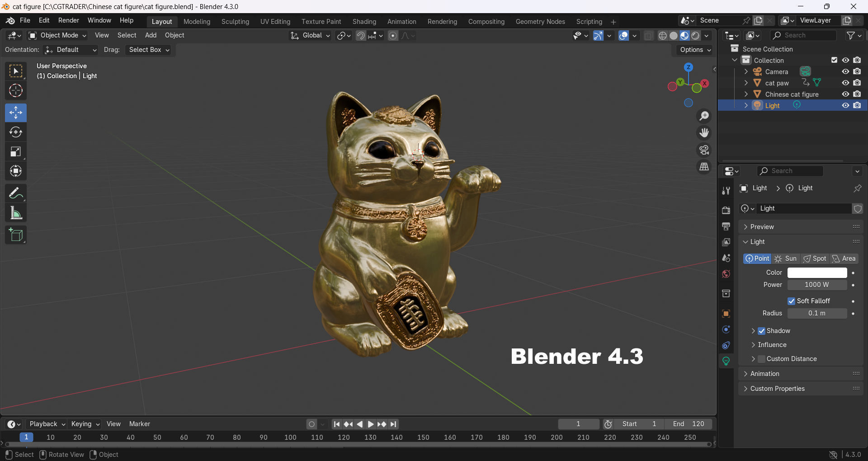Open the Drag Select Box dropdown
This screenshot has height=461, width=868.
(148, 50)
